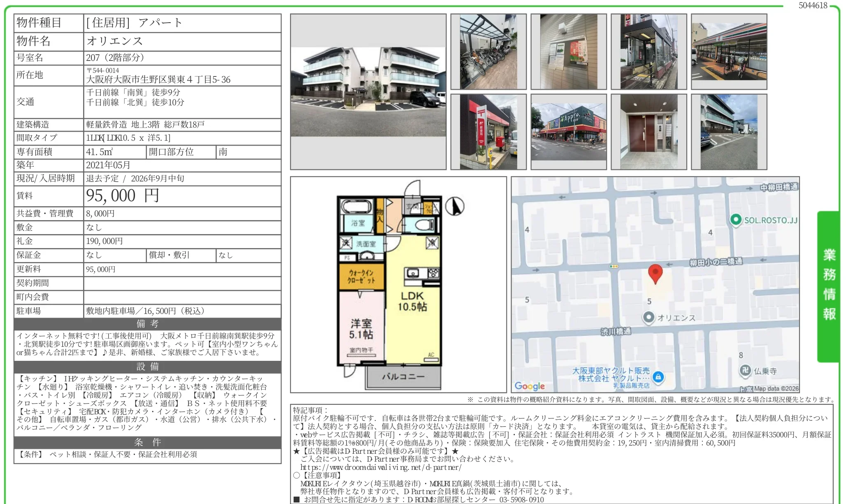Viewport: 846px width, 504px height.
Task: Click the 仏乗寺 temple marker icon
Action: tap(745, 371)
